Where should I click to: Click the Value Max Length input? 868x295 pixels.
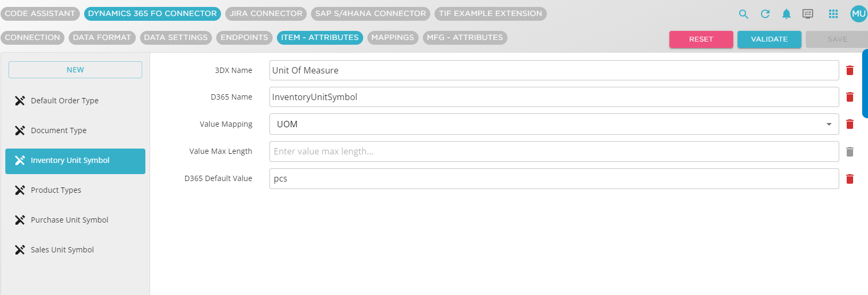554,151
